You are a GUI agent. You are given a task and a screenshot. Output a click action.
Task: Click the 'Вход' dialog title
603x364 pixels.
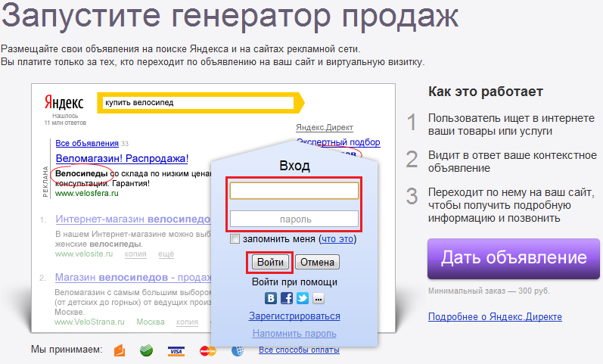[x=294, y=166]
